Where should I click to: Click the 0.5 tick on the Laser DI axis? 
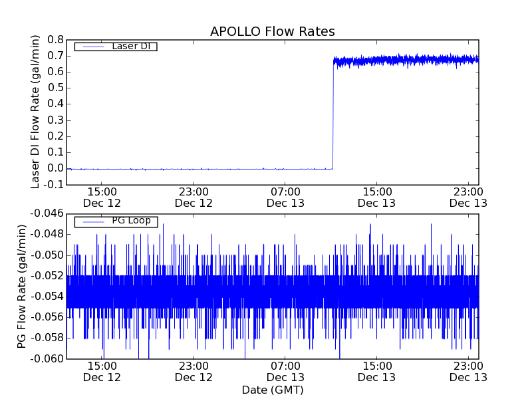55,88
